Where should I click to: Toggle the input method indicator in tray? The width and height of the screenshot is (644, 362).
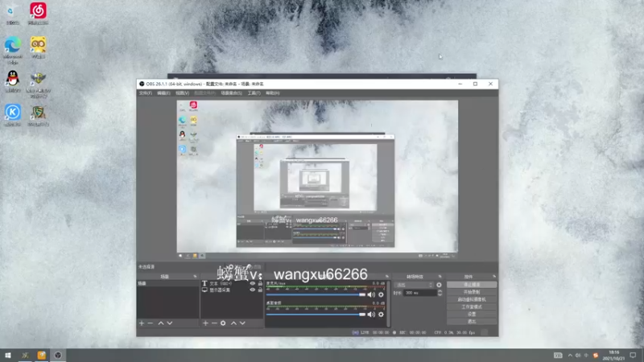pyautogui.click(x=586, y=356)
